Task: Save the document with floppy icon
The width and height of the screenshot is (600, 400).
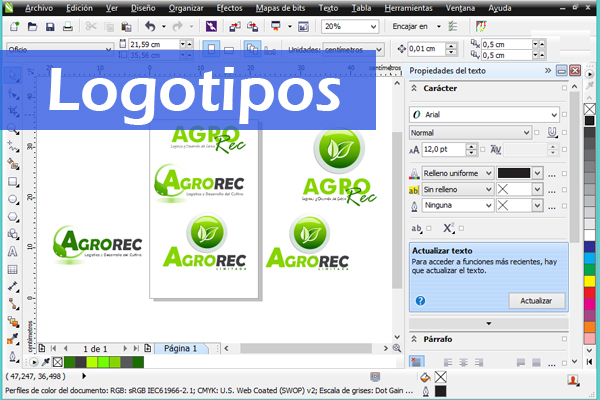Action: 50,26
